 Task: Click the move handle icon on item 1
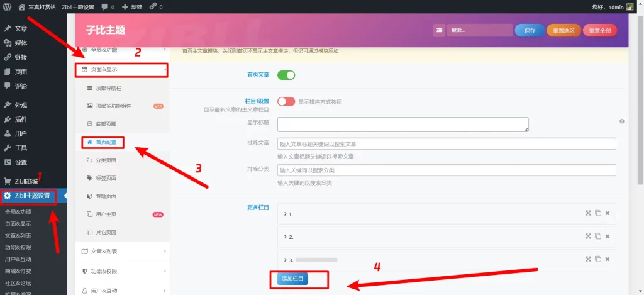[588, 213]
